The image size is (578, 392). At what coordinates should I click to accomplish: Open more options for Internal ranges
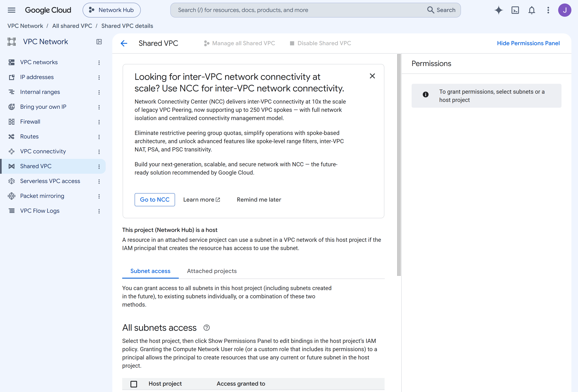(x=99, y=92)
